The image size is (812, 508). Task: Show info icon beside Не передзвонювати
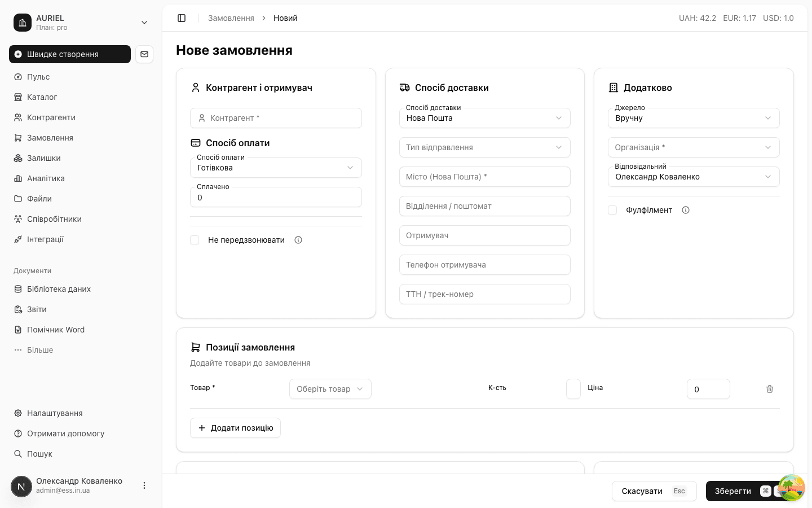(x=298, y=240)
